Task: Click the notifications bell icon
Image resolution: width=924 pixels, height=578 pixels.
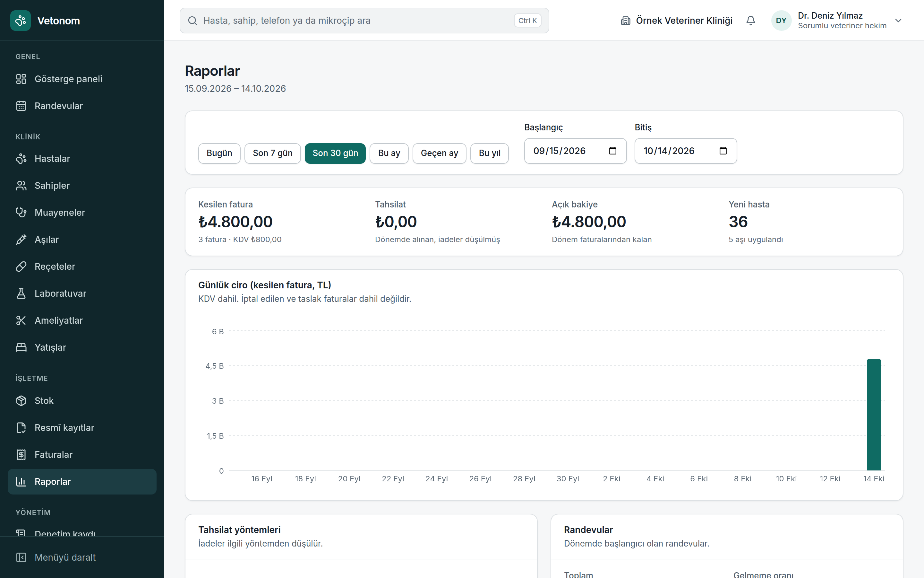Action: click(751, 21)
